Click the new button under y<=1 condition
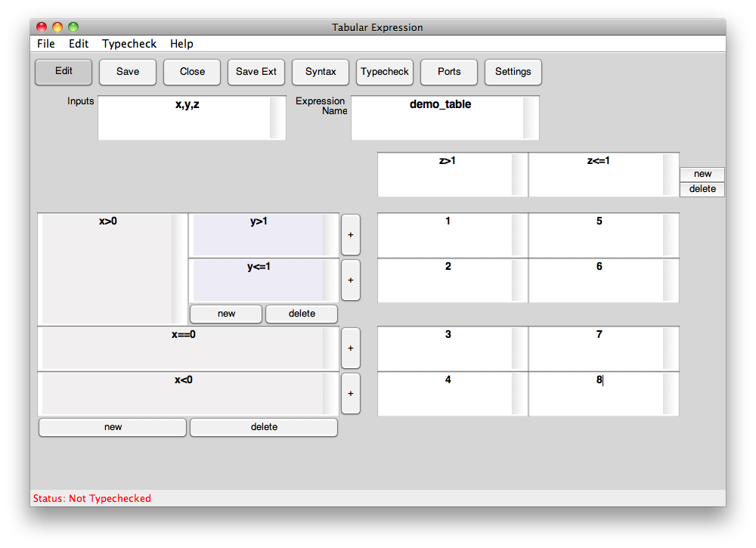The width and height of the screenshot is (756, 548). pyautogui.click(x=226, y=314)
